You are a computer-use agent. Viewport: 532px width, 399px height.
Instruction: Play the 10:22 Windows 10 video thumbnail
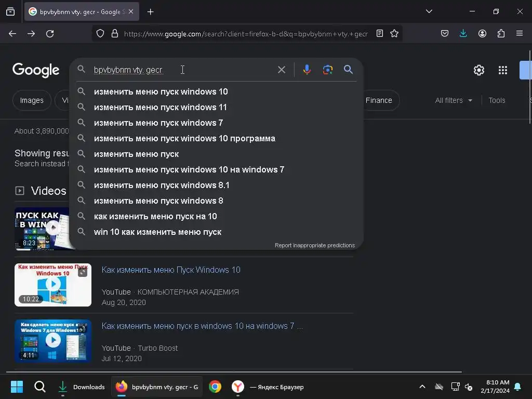53,285
